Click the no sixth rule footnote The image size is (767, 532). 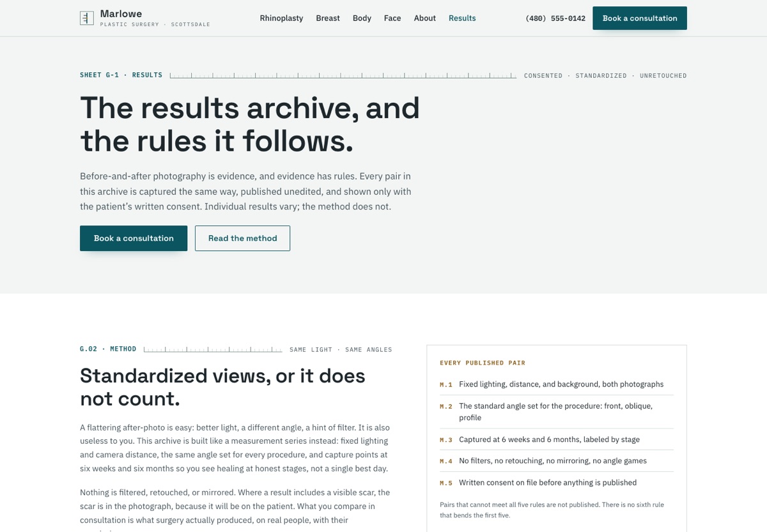pyautogui.click(x=554, y=510)
